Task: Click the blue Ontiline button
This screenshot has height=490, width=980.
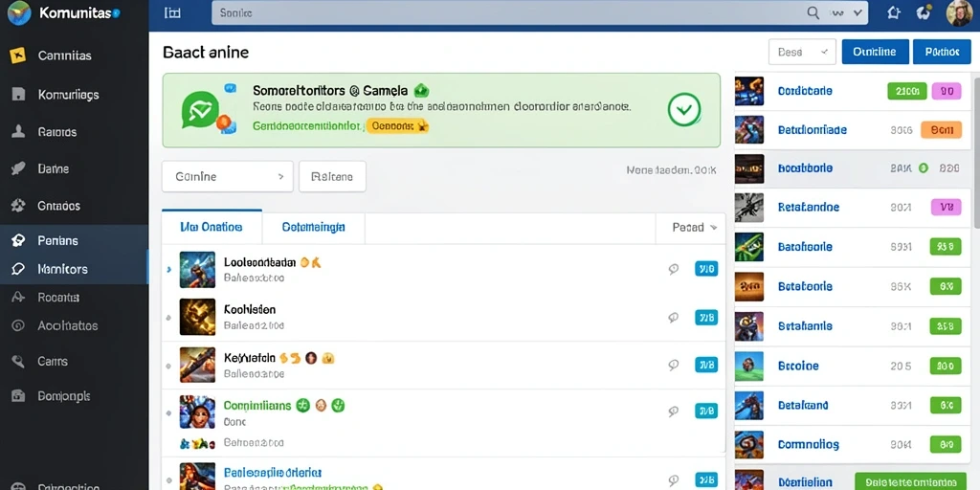Action: (875, 52)
